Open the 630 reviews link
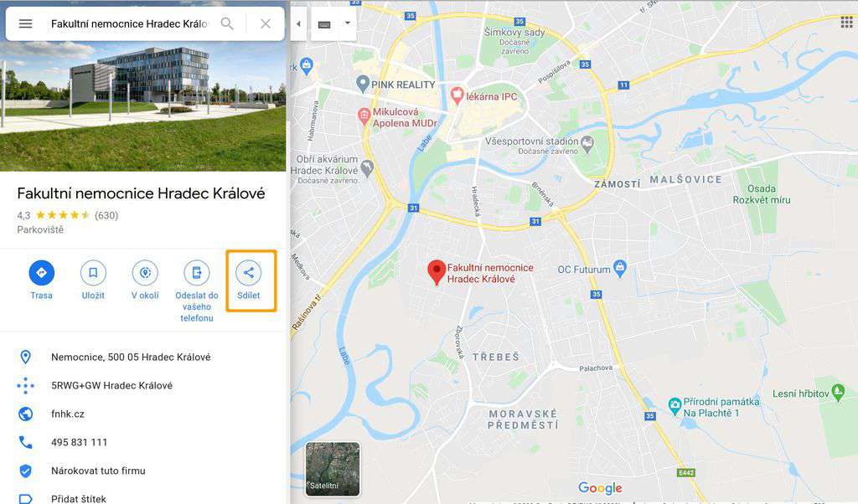The height and width of the screenshot is (504, 858). pyautogui.click(x=106, y=215)
